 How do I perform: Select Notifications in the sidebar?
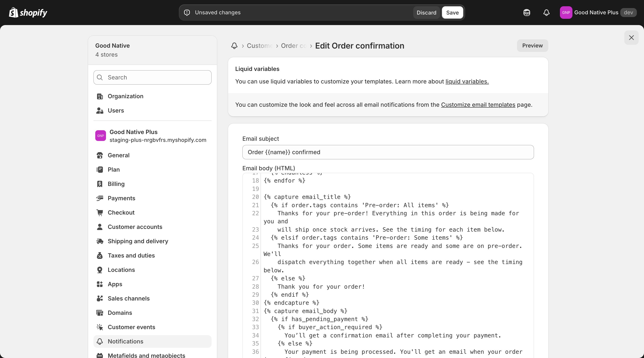152,341
